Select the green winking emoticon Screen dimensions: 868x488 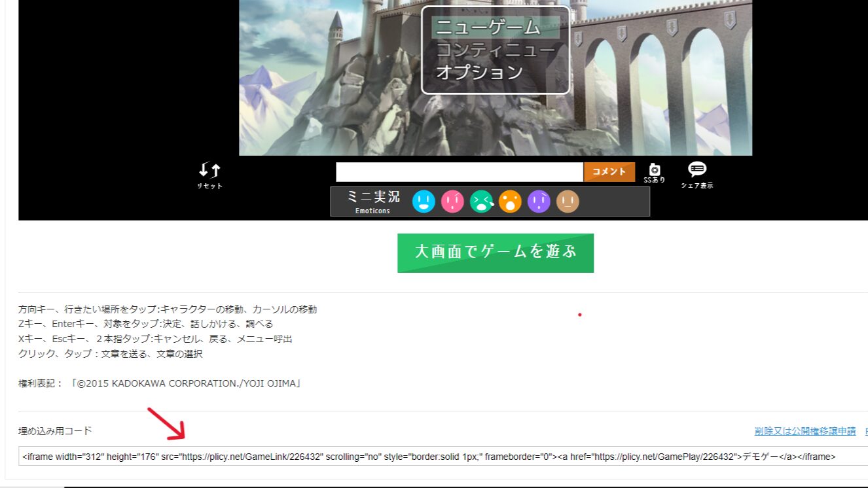480,202
